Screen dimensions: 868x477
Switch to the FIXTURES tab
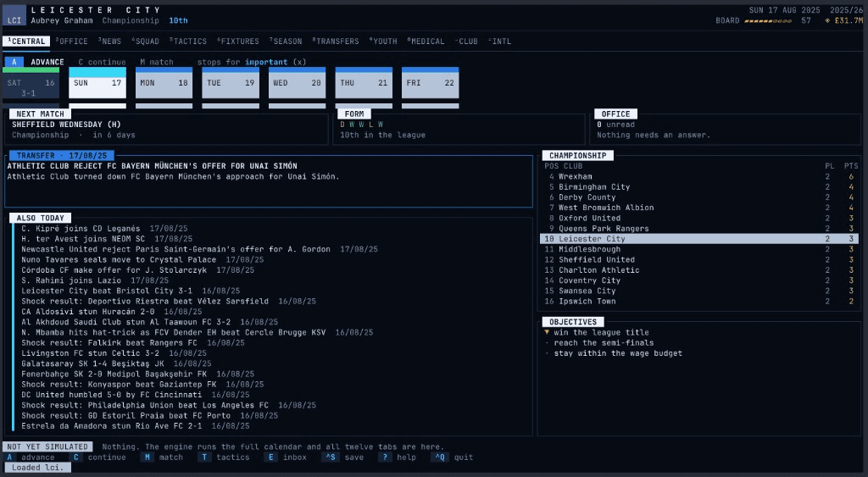[238, 42]
